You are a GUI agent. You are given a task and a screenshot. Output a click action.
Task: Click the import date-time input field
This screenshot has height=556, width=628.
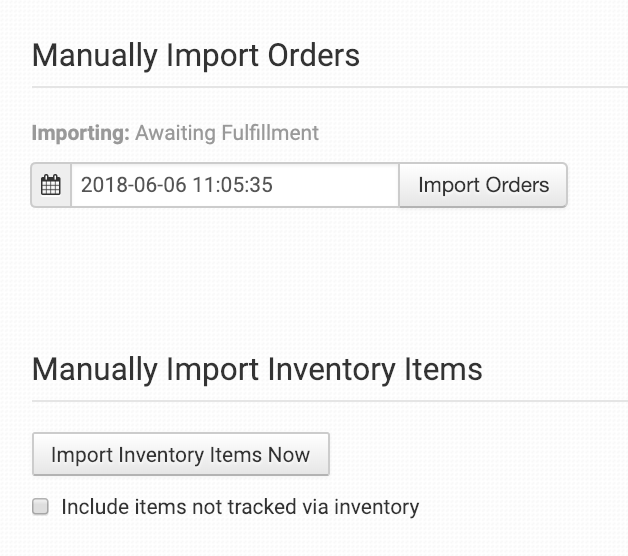tap(235, 185)
